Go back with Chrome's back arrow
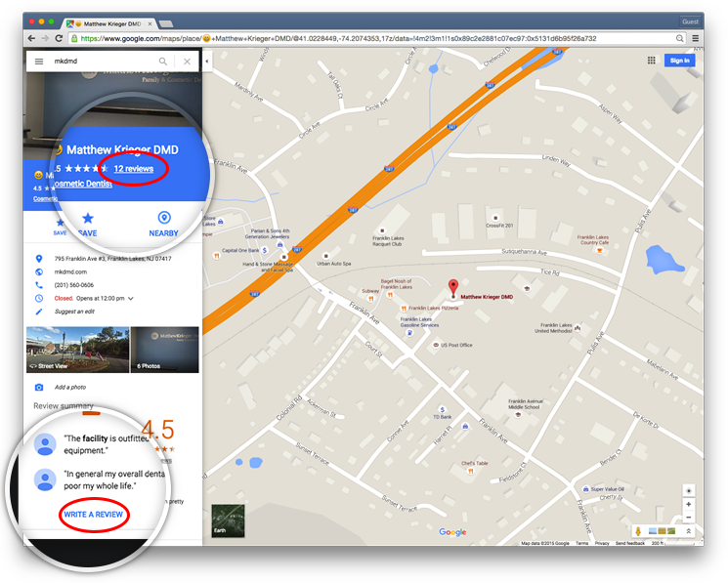 coord(31,38)
